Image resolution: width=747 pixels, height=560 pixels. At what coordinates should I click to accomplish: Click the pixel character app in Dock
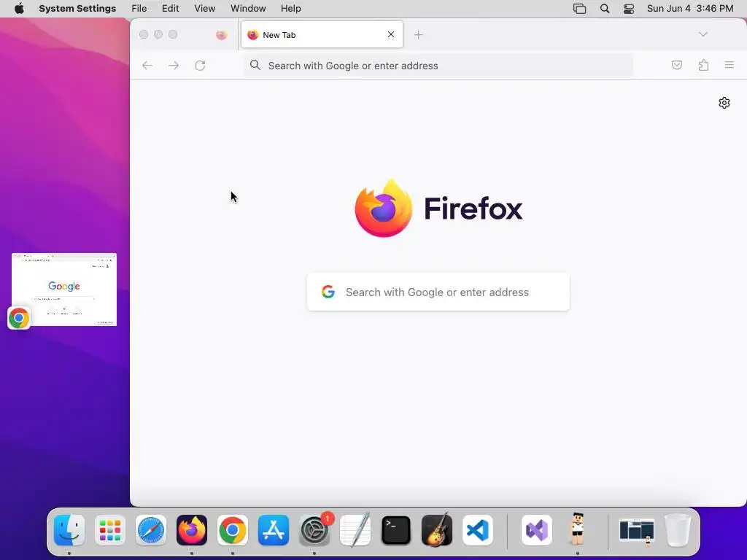point(578,529)
